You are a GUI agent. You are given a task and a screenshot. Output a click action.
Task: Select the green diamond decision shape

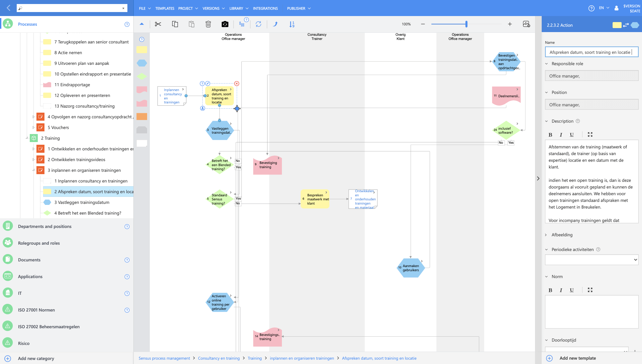coord(142,76)
